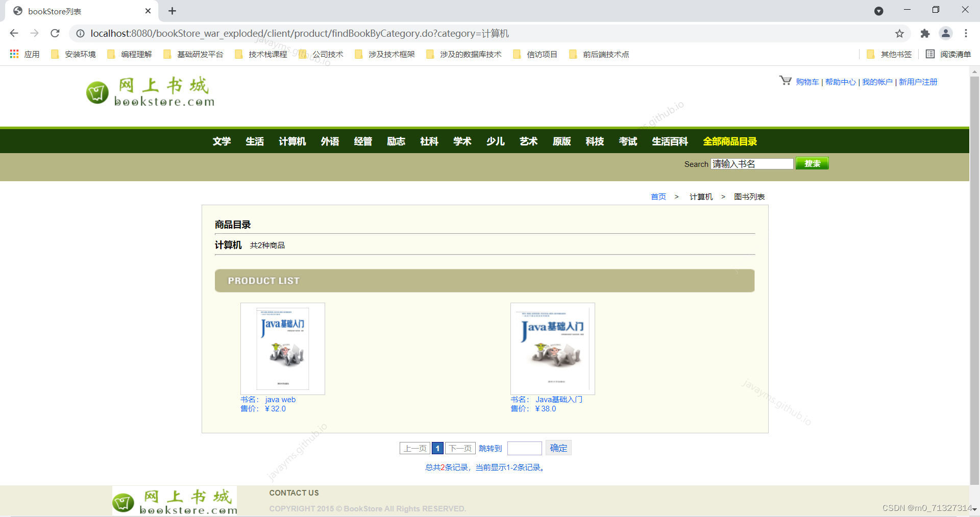Select page 1 in pagination

(x=437, y=448)
